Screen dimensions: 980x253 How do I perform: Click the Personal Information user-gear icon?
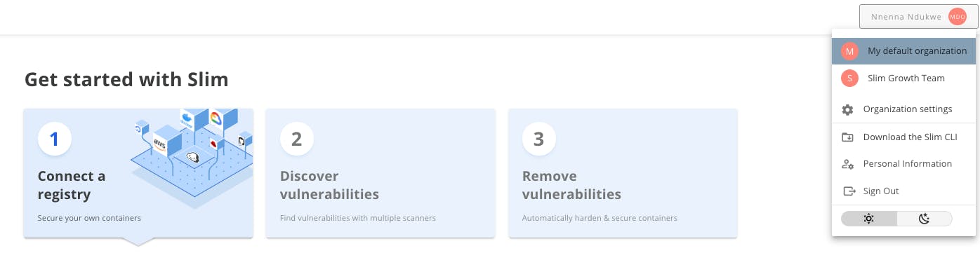click(x=847, y=164)
